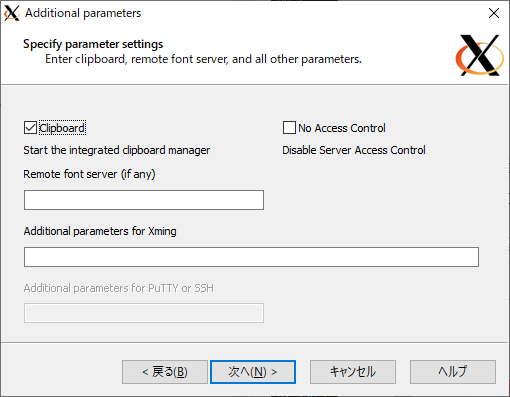Screen dimensions: 510x397
Task: Click the 'Specify parameter settings' heading
Action: (x=93, y=44)
